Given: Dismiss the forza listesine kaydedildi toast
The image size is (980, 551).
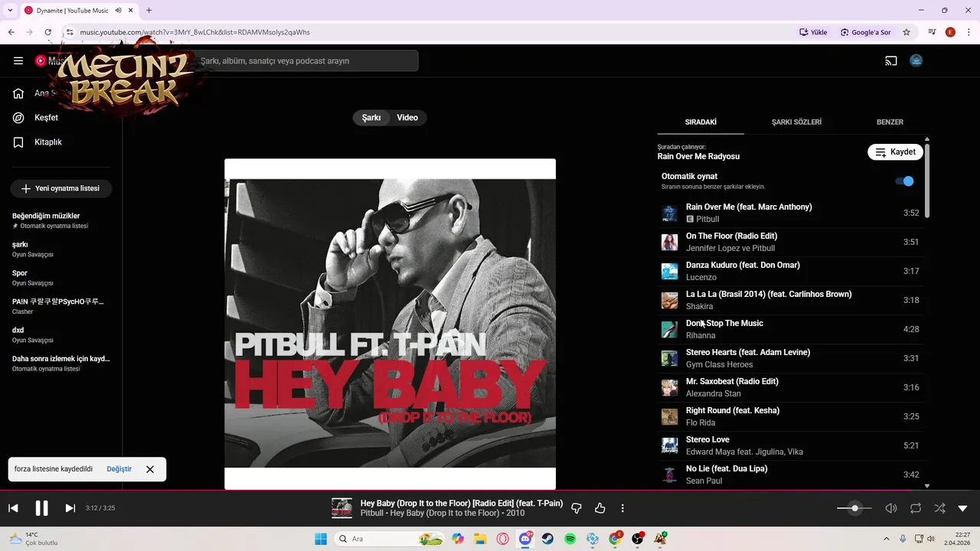Looking at the screenshot, I should pos(150,469).
